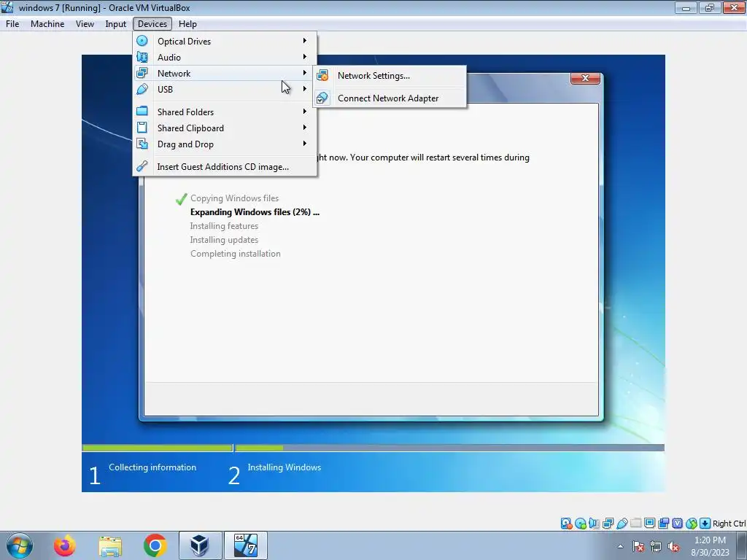747x560 pixels.
Task: Click the CPU virtualization status icon
Action: pos(678,524)
